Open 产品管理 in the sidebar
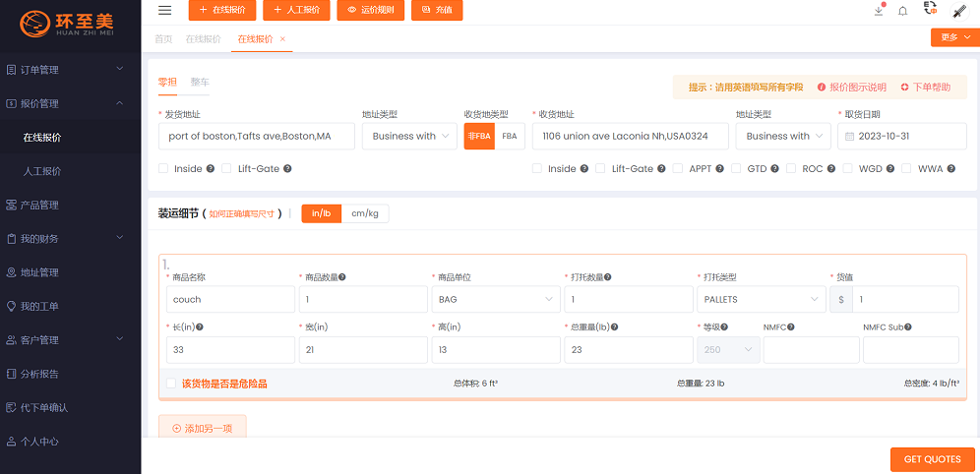The height and width of the screenshot is (474, 980). [40, 205]
